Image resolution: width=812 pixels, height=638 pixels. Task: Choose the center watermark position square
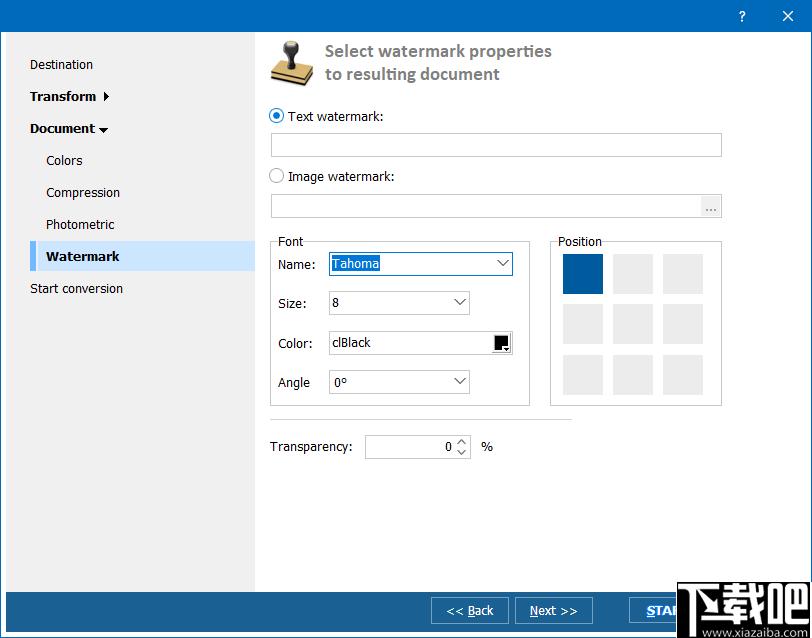coord(633,324)
